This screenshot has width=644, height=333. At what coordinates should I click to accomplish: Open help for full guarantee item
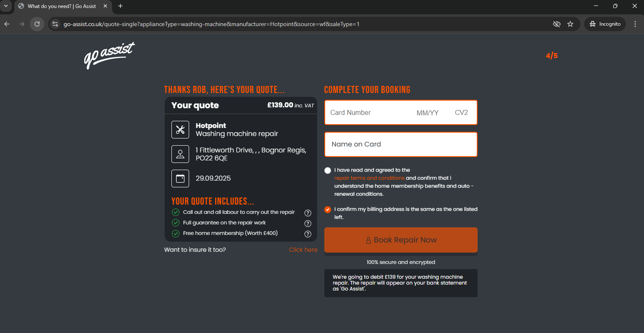coord(308,224)
